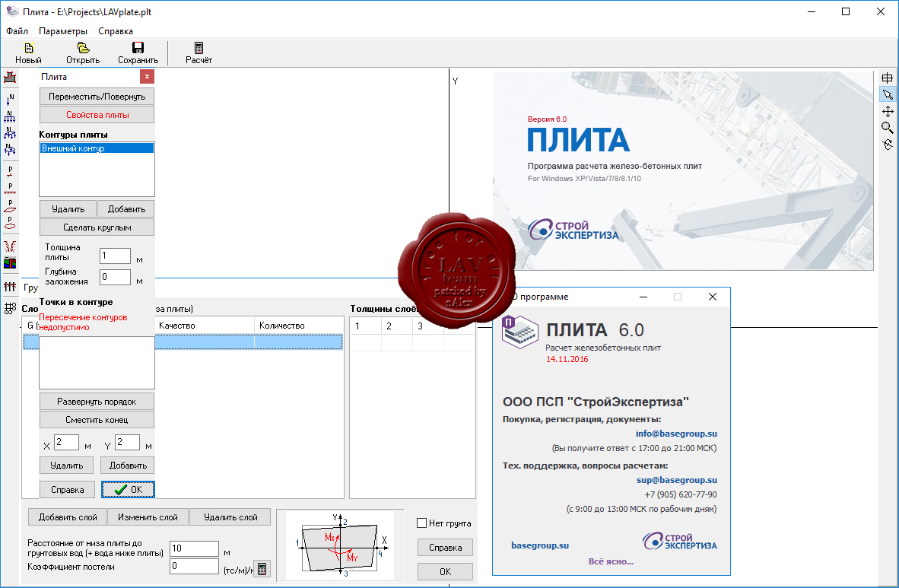899x588 pixels.
Task: Toggle the Нет грунта checkbox
Action: point(422,523)
